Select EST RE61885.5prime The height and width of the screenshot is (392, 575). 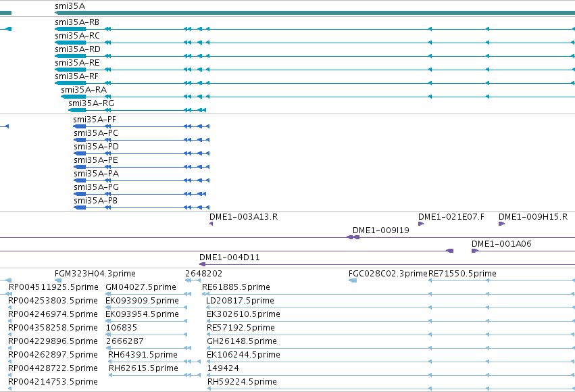236,287
